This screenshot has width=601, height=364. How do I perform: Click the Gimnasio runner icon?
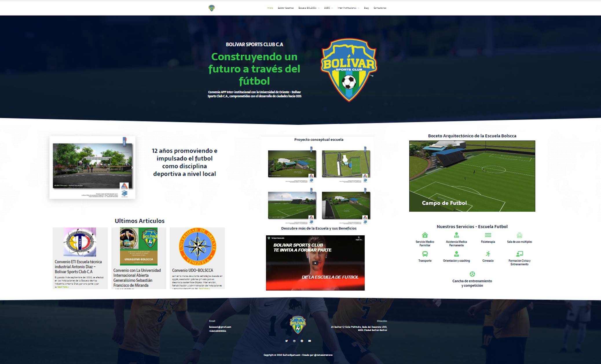click(488, 254)
